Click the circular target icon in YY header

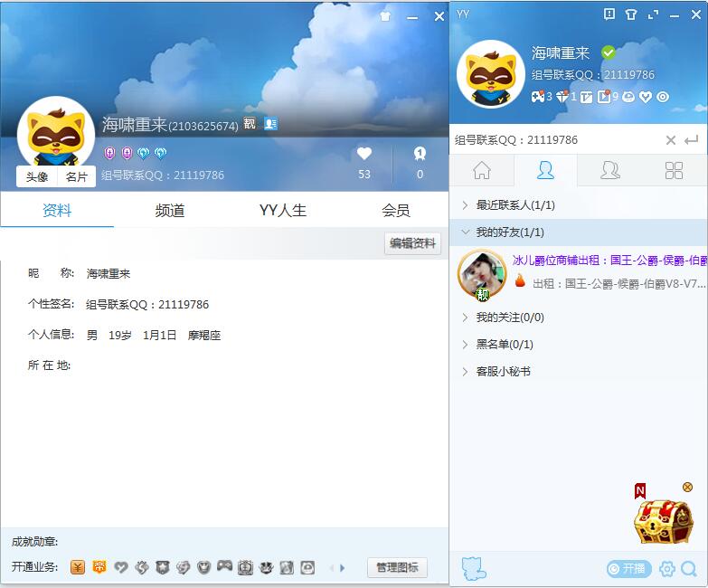click(663, 97)
